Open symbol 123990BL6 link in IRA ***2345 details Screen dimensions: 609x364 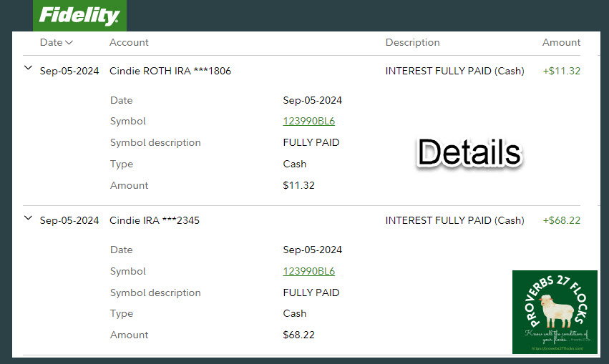(x=308, y=272)
